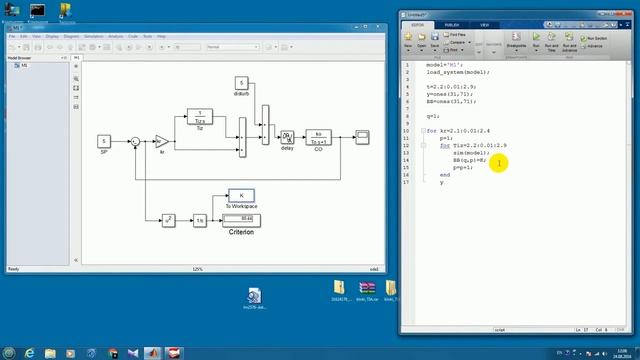Switch to the VIEW ribbon tab
The height and width of the screenshot is (360, 640).
484,25
